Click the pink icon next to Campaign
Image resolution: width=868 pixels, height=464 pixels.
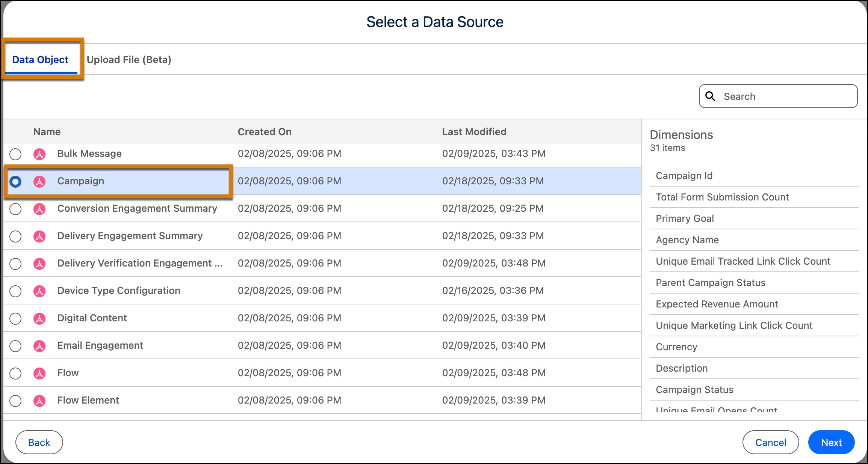(39, 181)
